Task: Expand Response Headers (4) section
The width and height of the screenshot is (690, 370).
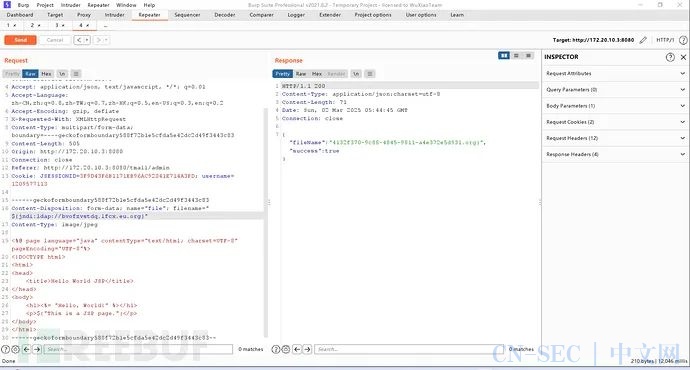Action: (x=616, y=154)
